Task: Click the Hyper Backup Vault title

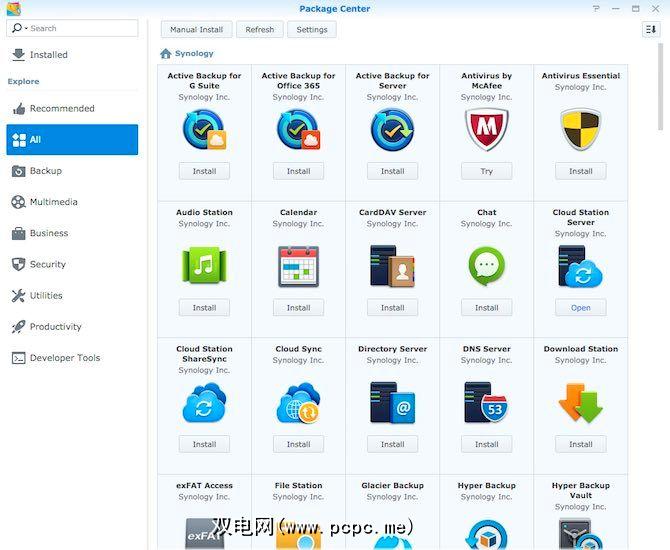Action: point(581,491)
